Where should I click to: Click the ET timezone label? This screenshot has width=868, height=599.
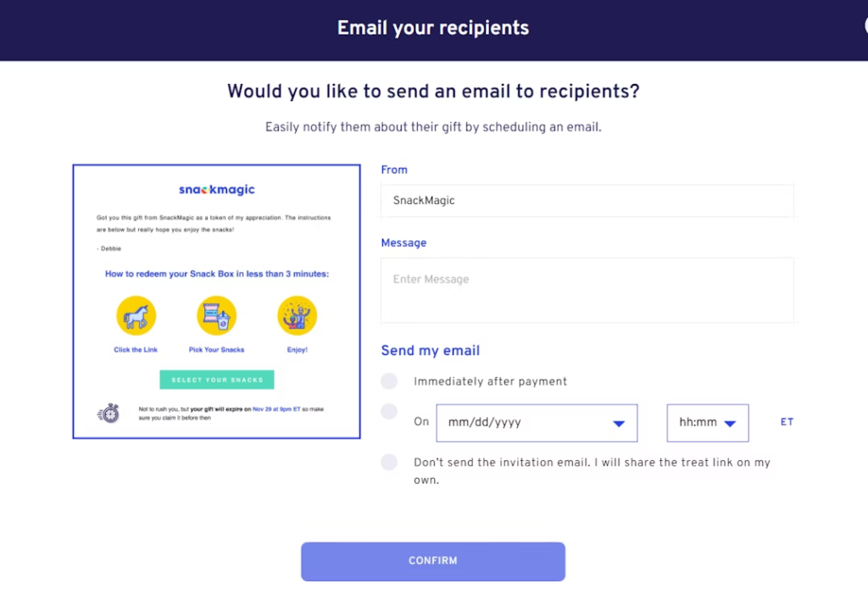(787, 422)
